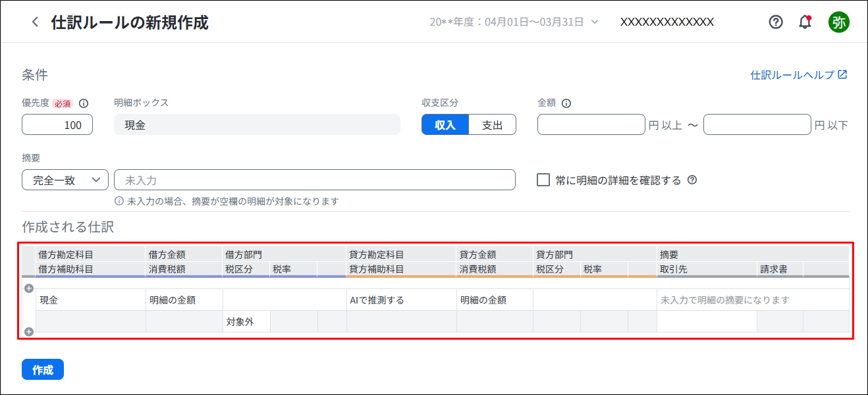Select 収入 in the 収支区分 toggle
Viewport: 868px width, 395px height.
[x=445, y=125]
